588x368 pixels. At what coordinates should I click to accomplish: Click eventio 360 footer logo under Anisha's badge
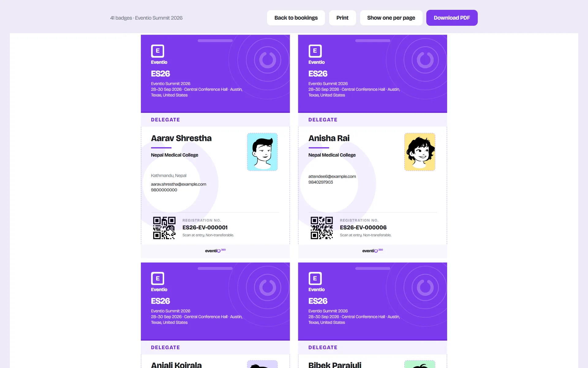coord(372,251)
